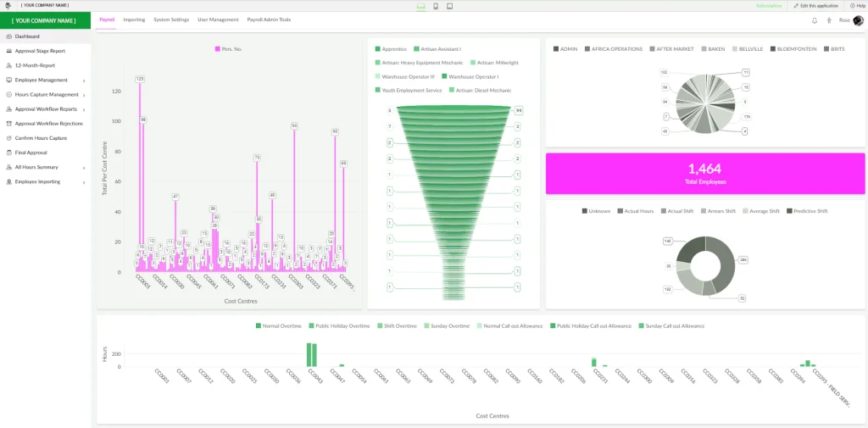This screenshot has width=868, height=428.
Task: Open notifications bell
Action: [815, 19]
